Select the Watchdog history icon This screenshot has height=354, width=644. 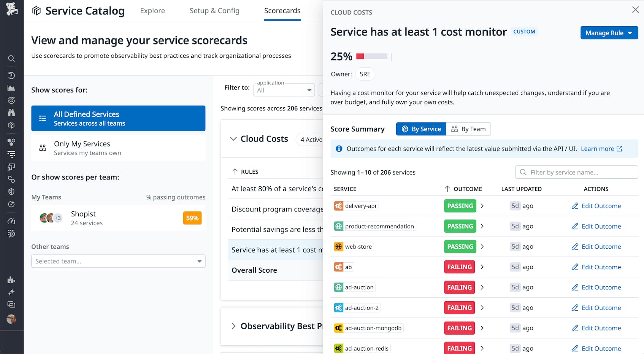tap(11, 76)
